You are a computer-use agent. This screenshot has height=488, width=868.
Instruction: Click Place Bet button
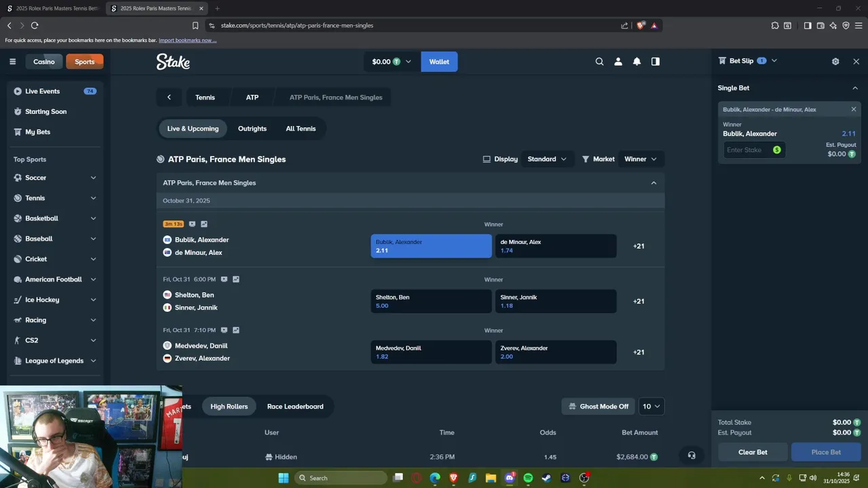[x=826, y=452]
